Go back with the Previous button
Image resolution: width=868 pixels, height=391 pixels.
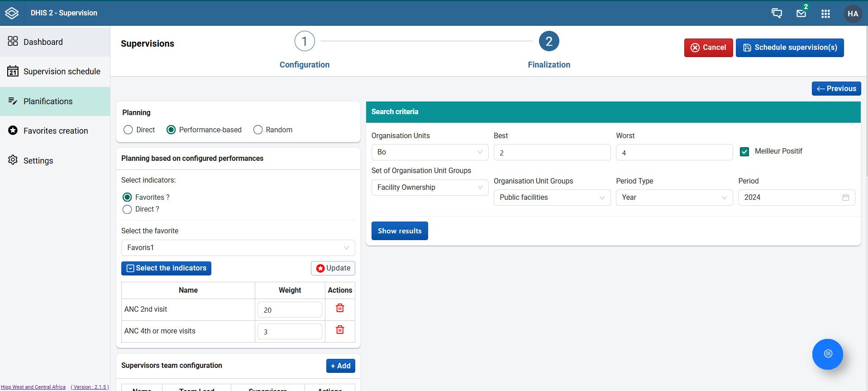point(836,89)
